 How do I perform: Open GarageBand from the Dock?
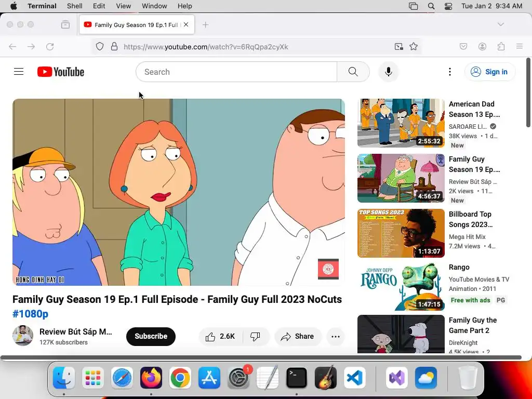coord(326,378)
